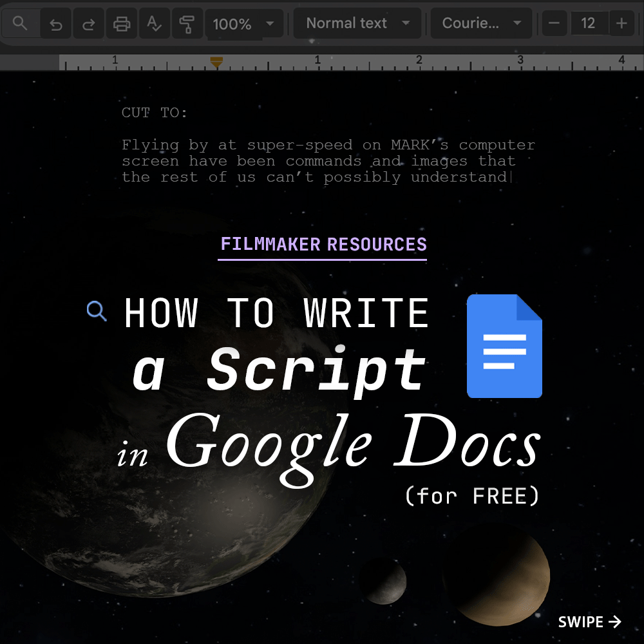Undo the last action
Viewport: 644px width, 644px height.
pos(56,24)
